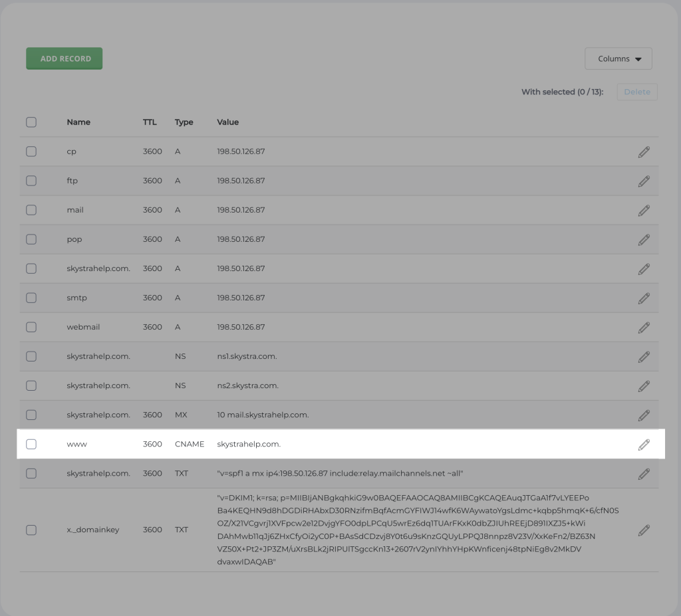Viewport: 681px width, 616px height.
Task: Select checkbox for ns2.skystra.com NS record
Action: click(31, 385)
